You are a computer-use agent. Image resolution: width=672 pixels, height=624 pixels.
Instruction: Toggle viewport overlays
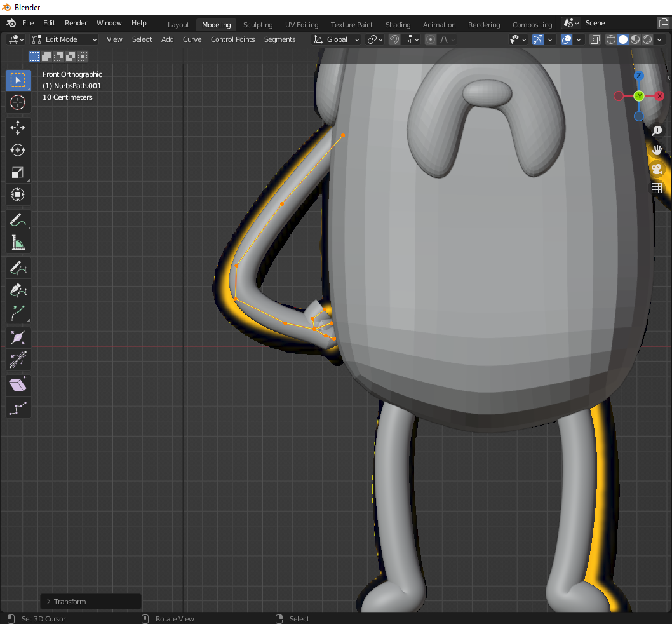coord(567,40)
